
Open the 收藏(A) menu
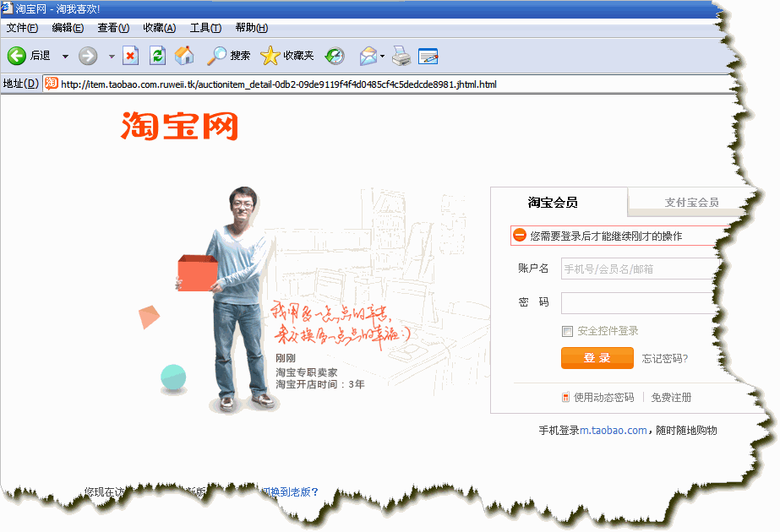160,28
